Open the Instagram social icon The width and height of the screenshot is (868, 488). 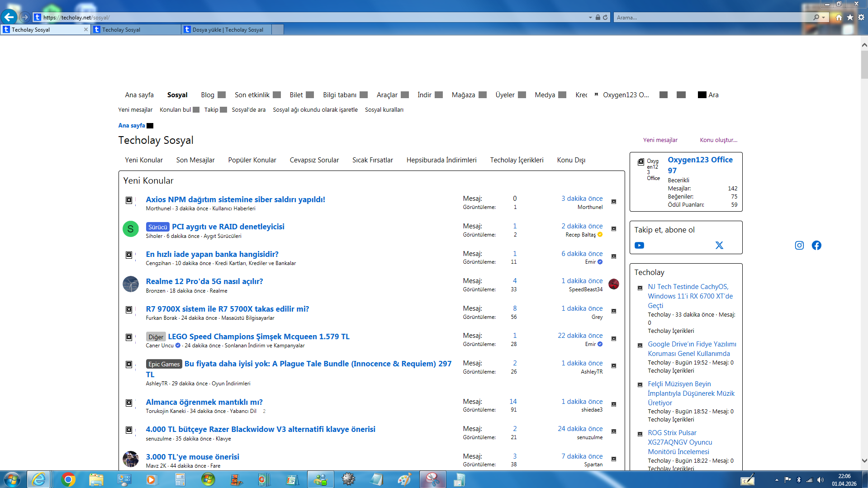(799, 245)
